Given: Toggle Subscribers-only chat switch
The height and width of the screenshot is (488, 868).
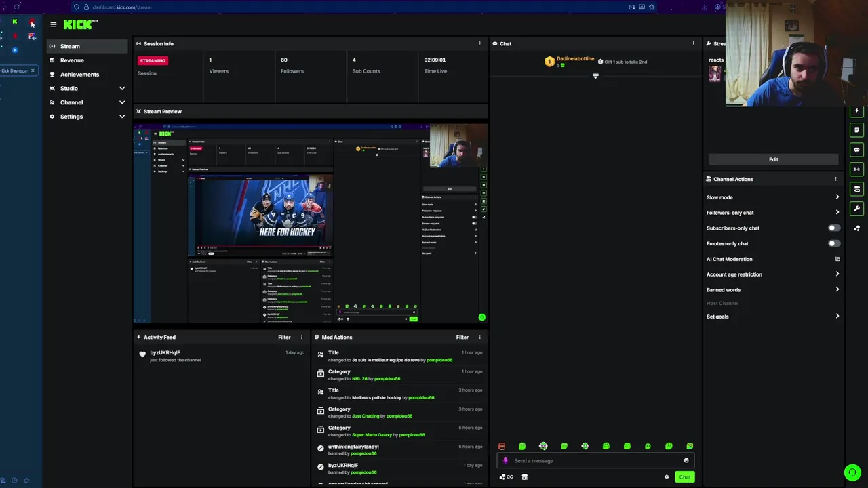Looking at the screenshot, I should pos(834,228).
